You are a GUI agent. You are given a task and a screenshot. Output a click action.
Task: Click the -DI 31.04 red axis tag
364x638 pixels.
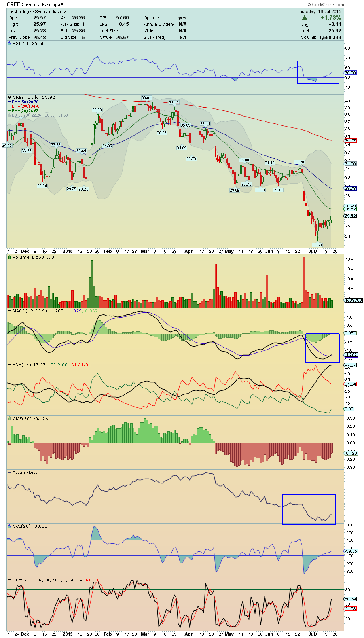click(x=350, y=384)
